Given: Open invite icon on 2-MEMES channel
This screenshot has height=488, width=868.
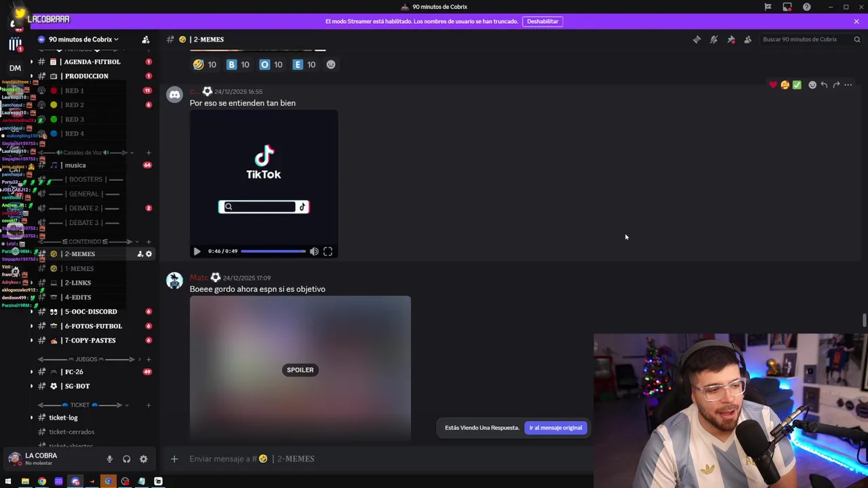Looking at the screenshot, I should (140, 254).
